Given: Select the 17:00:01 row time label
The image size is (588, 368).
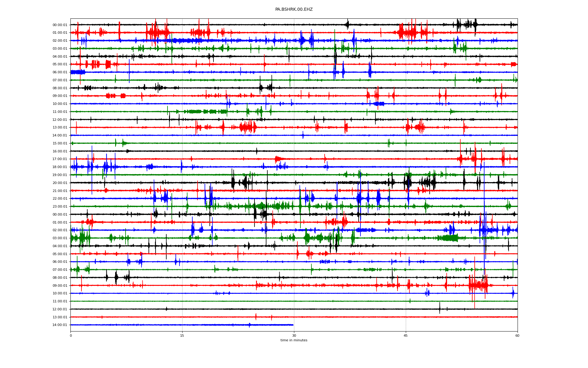Looking at the screenshot, I should pyautogui.click(x=60, y=159).
